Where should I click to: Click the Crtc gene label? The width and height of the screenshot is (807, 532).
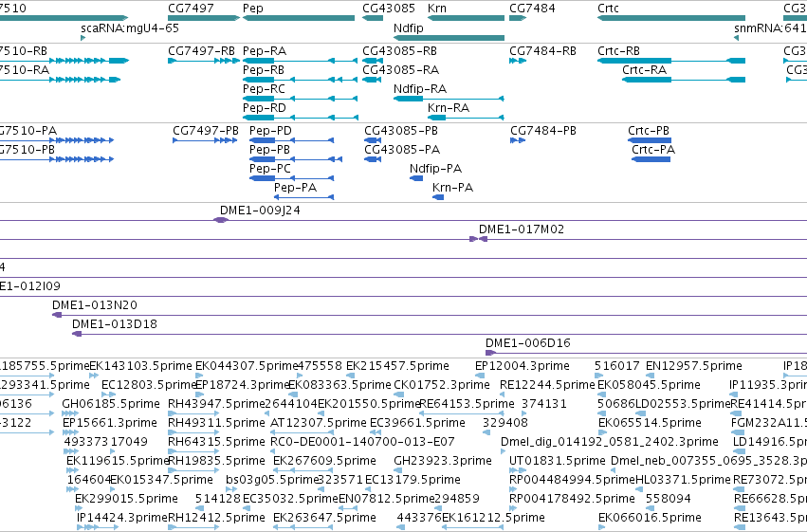coord(608,9)
